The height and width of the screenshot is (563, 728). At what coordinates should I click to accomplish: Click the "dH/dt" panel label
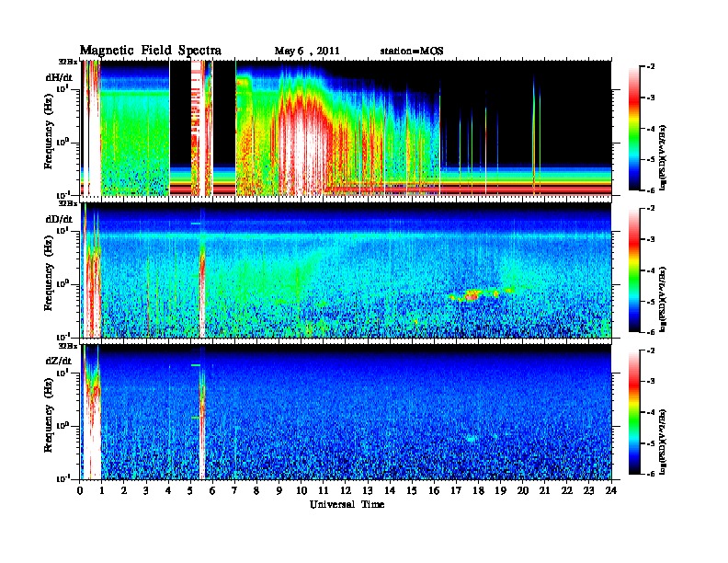click(x=59, y=77)
